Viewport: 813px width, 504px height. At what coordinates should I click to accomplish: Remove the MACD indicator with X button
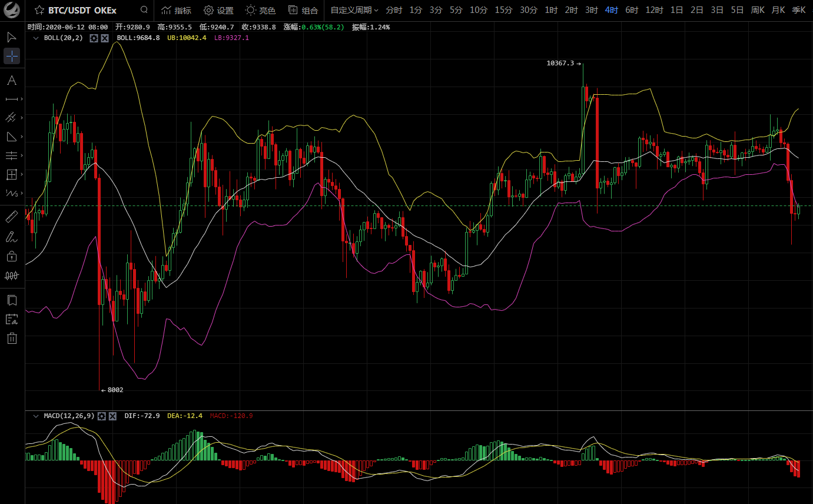point(113,416)
